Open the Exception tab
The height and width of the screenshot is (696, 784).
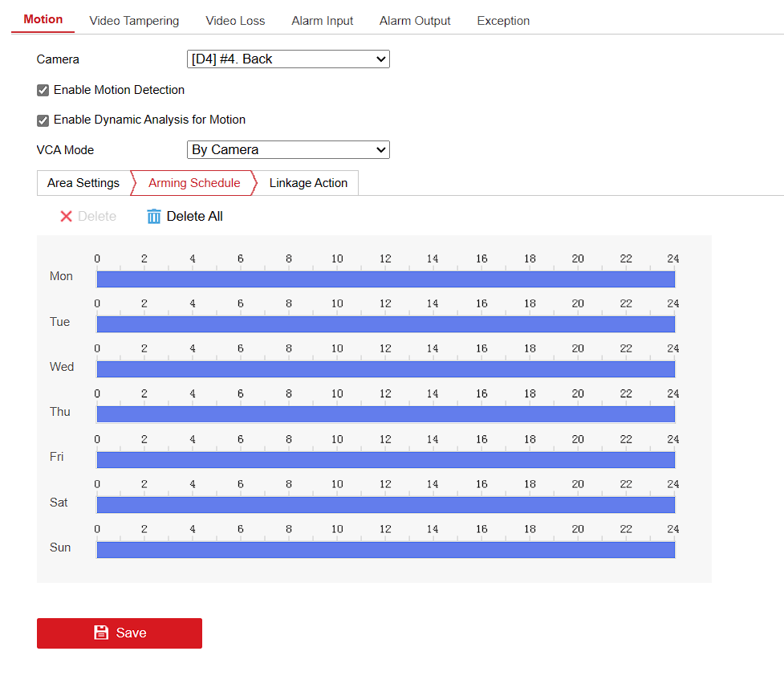[x=503, y=21]
